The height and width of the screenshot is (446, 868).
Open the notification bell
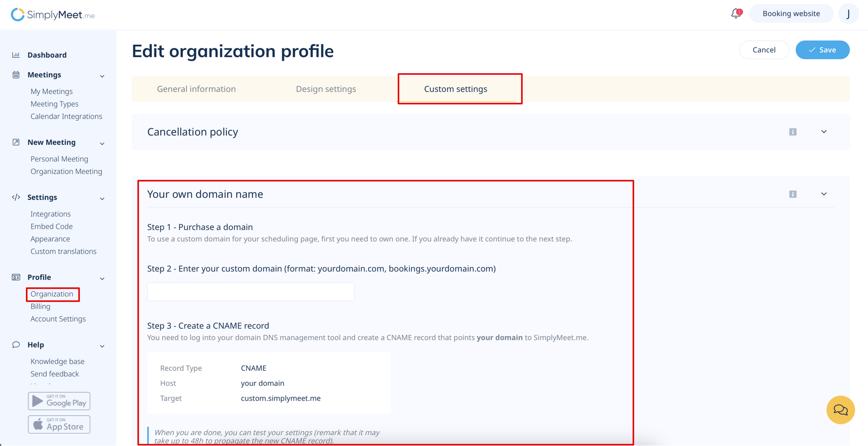tap(736, 13)
